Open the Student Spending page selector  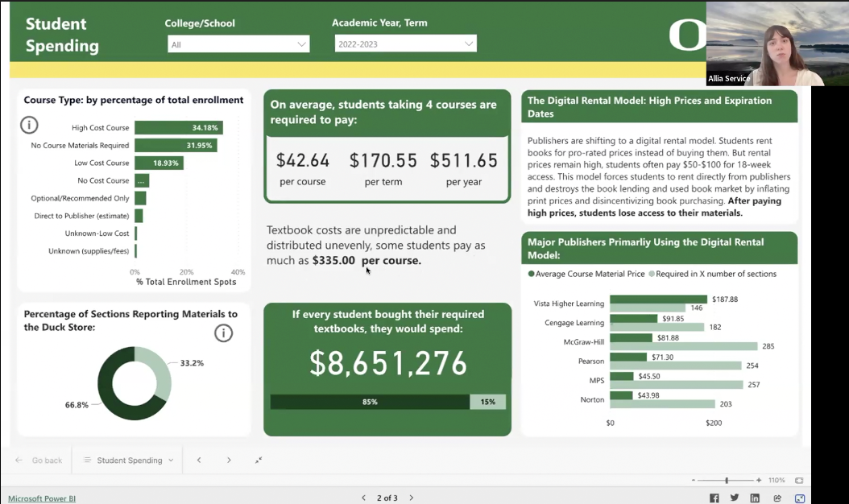(129, 461)
